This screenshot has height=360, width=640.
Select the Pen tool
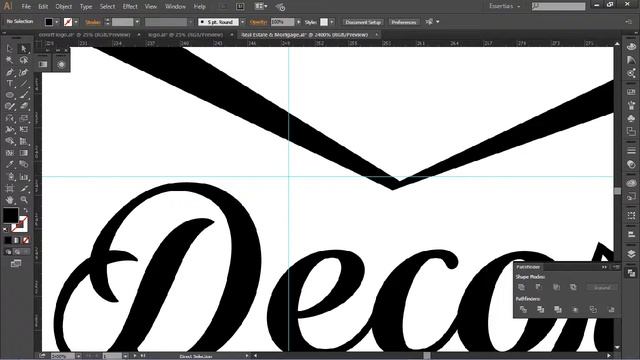pos(10,72)
